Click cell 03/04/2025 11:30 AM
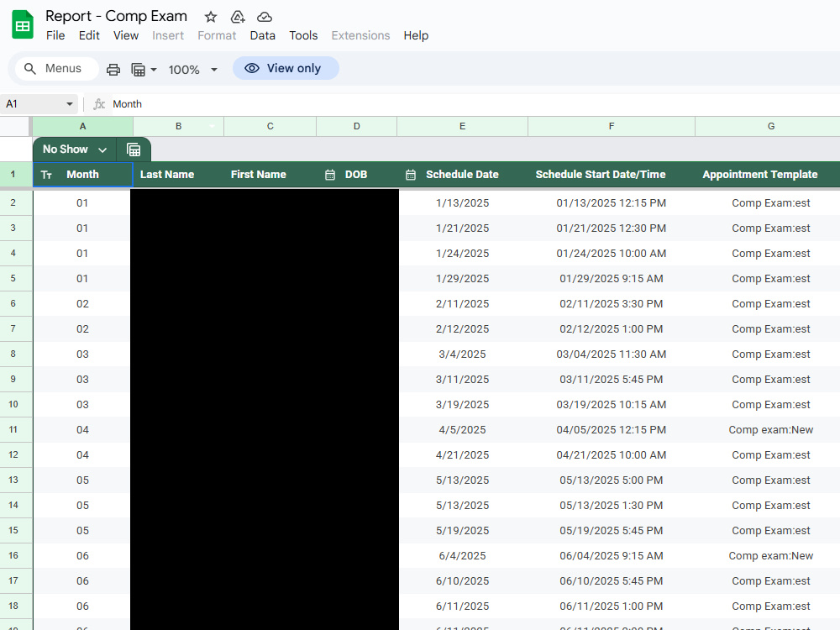The width and height of the screenshot is (840, 630). coord(612,354)
